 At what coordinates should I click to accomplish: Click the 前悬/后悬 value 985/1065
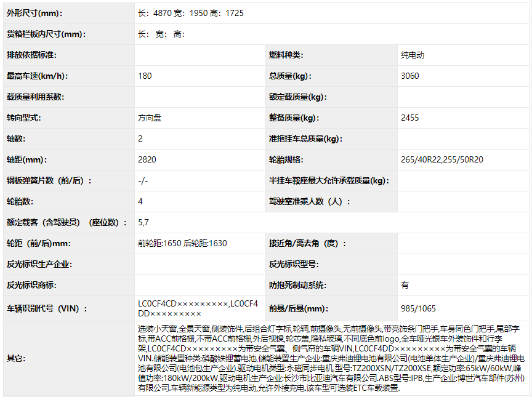pyautogui.click(x=418, y=308)
